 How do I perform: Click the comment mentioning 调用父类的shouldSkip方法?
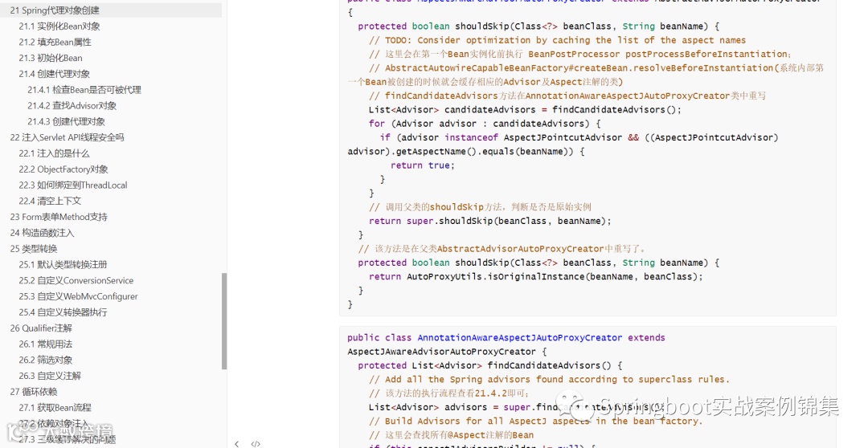[480, 207]
